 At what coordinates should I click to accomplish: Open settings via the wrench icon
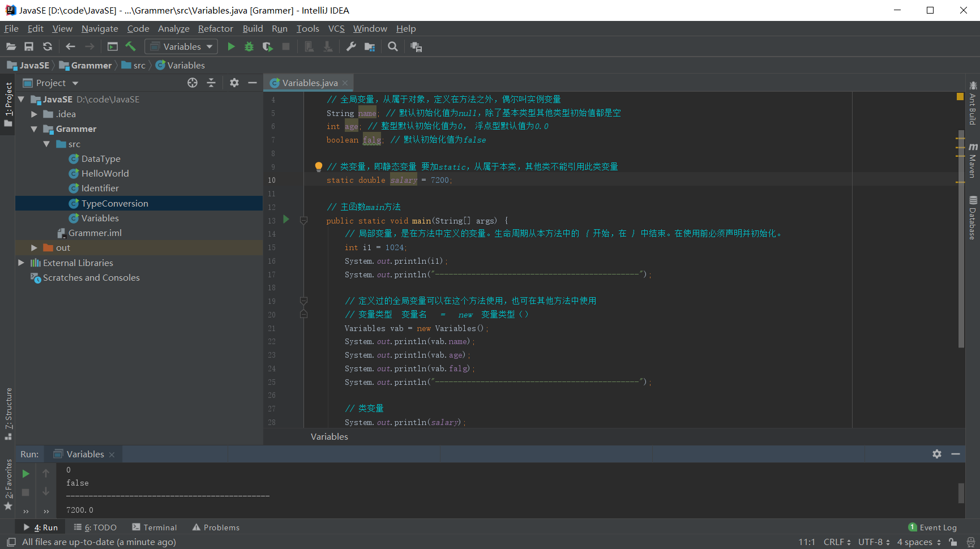351,47
